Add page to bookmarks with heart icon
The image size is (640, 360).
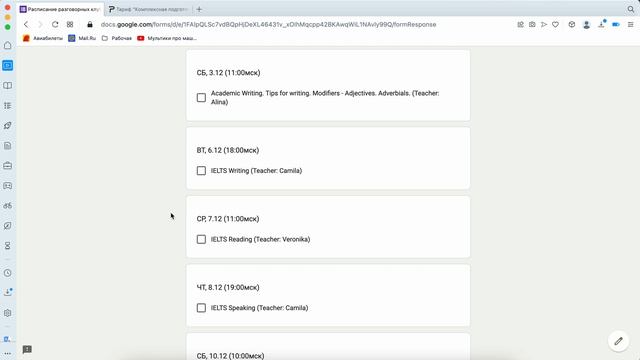click(x=556, y=24)
